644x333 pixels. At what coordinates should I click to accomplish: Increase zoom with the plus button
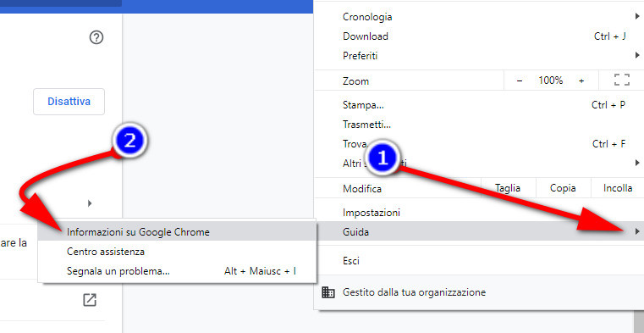(x=581, y=81)
